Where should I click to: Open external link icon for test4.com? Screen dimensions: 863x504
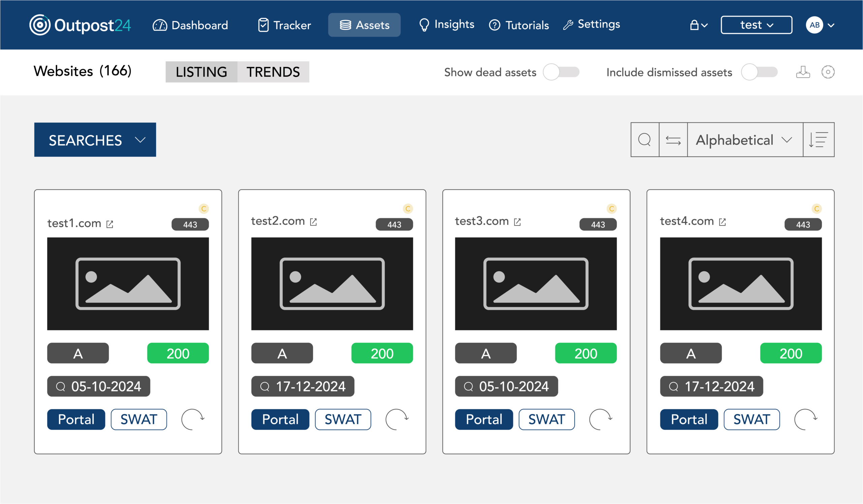(722, 222)
